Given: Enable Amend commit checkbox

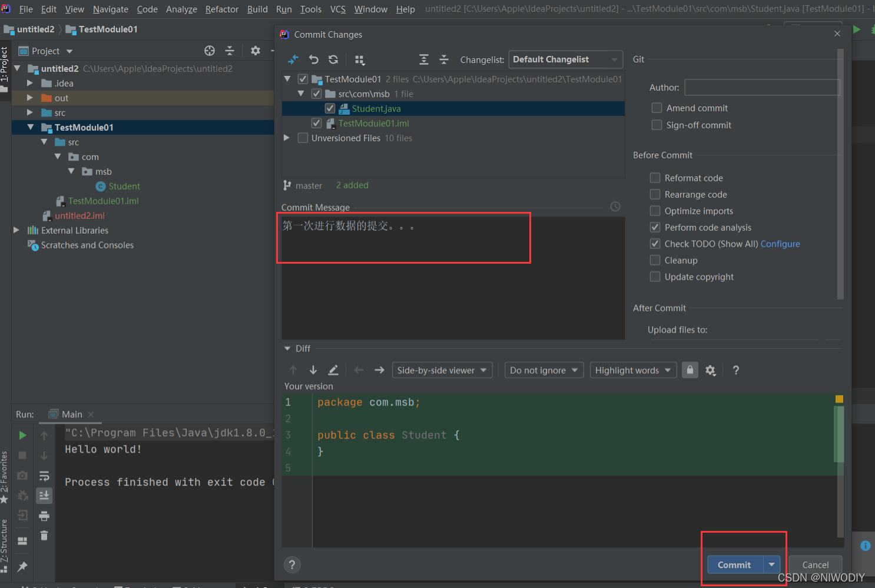Looking at the screenshot, I should tap(657, 108).
